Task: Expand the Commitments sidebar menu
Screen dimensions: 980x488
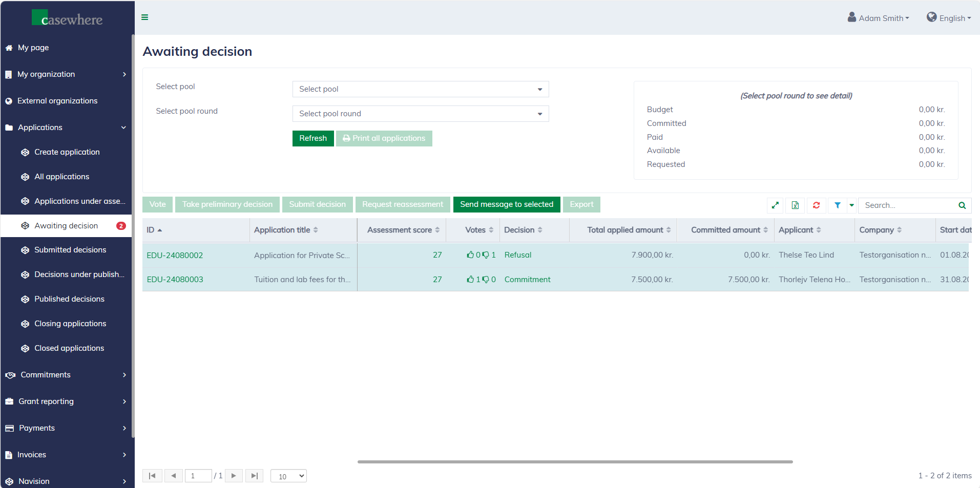Action: pos(66,375)
